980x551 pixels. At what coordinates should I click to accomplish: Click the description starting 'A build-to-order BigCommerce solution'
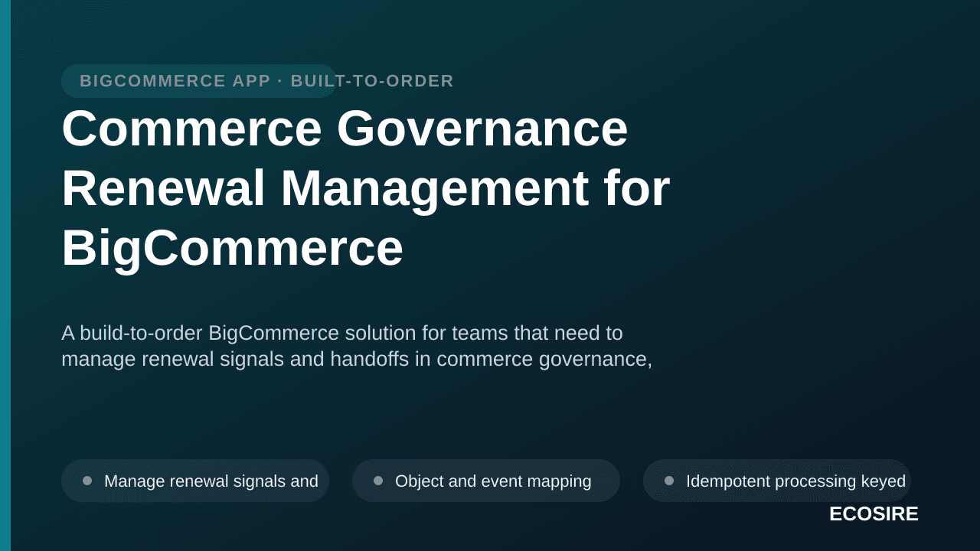pyautogui.click(x=357, y=346)
